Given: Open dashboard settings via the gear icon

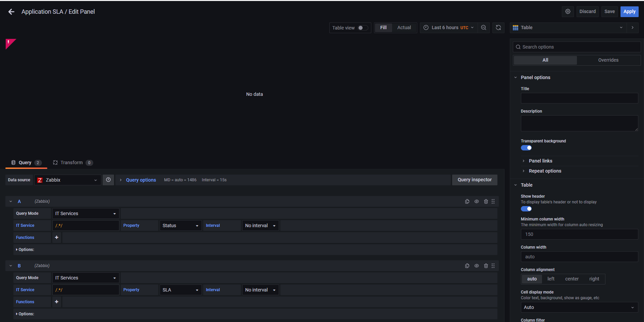Looking at the screenshot, I should point(568,11).
